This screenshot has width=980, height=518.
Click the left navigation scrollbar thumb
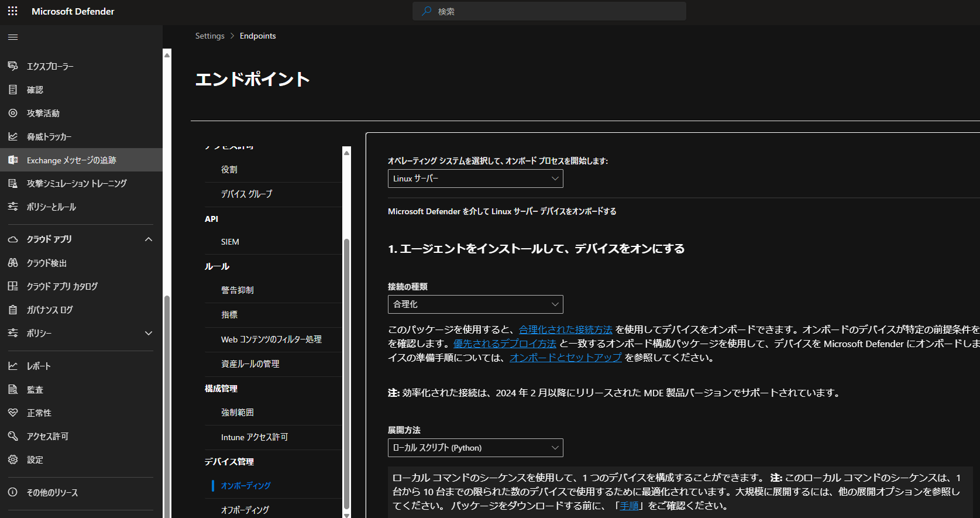tap(167, 406)
